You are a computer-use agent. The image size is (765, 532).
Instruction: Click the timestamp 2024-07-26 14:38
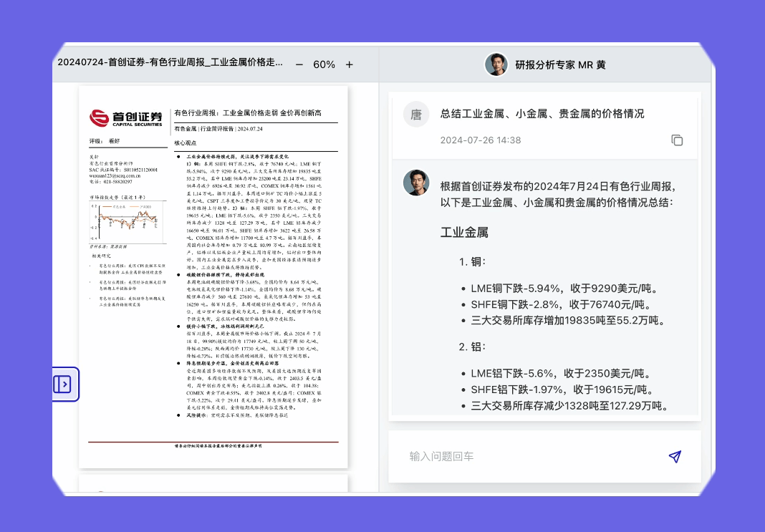pyautogui.click(x=481, y=140)
